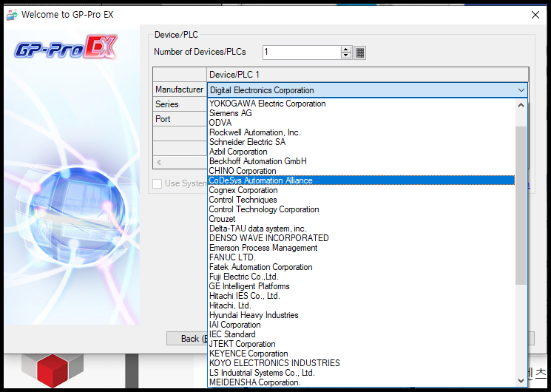Viewport: 551px width, 392px height.
Task: Select FANUC LTD.
Action: coord(361,257)
